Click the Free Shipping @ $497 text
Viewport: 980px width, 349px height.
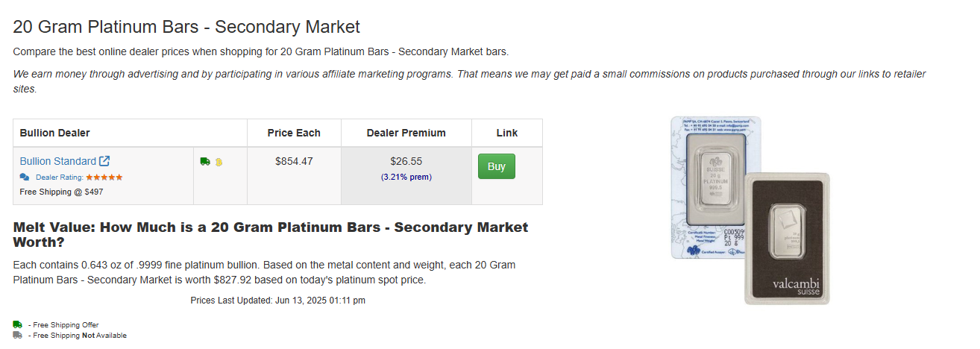point(61,192)
